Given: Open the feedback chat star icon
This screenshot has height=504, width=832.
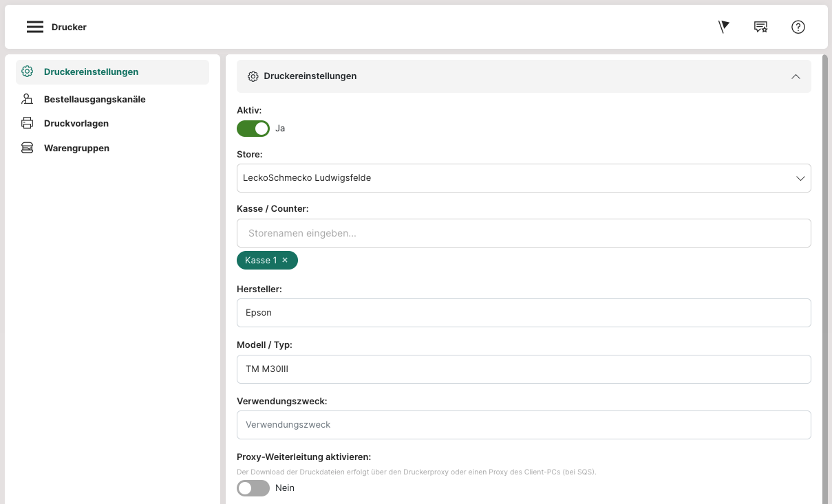Looking at the screenshot, I should click(x=760, y=27).
